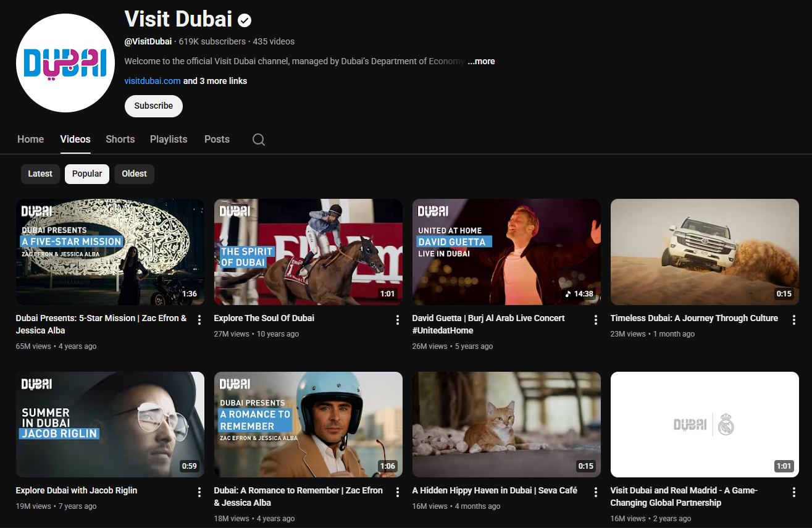Click '19M views' under Explore Dubai with Jacob Riglin
This screenshot has width=812, height=528.
(x=33, y=506)
